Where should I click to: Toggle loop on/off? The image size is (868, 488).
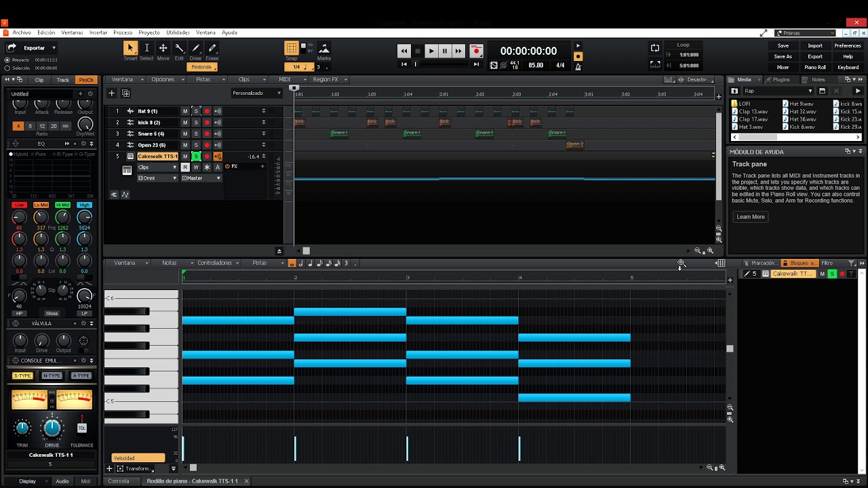655,48
